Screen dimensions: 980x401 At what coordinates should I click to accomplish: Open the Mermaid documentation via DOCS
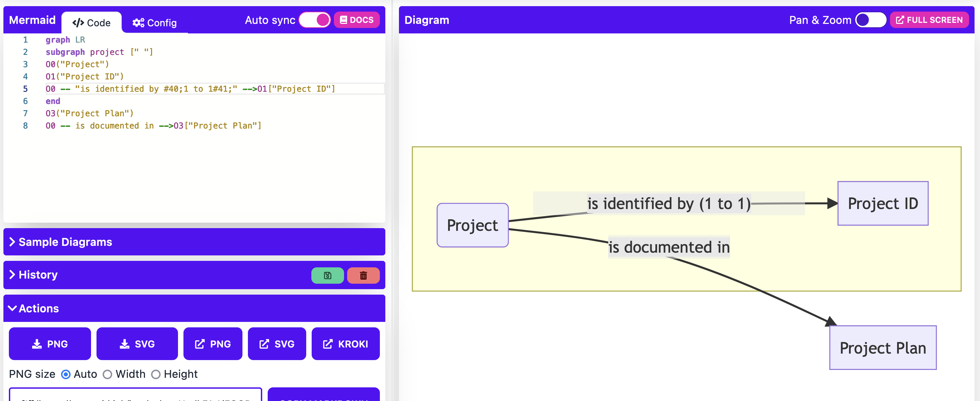tap(356, 19)
